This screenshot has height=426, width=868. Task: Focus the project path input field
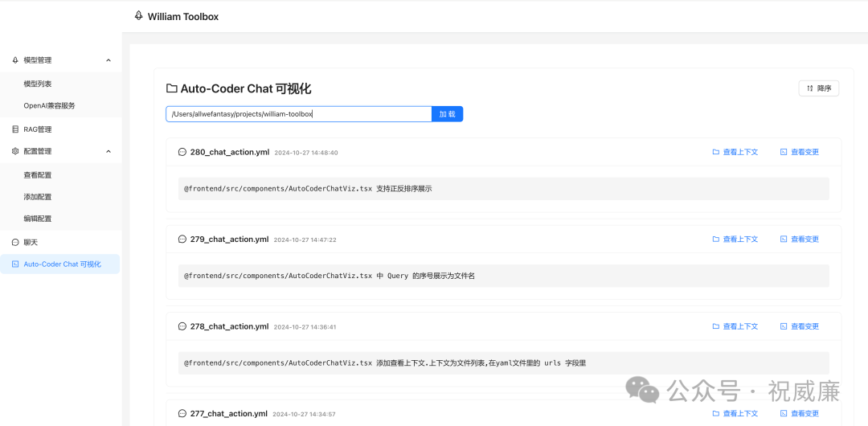tap(299, 114)
